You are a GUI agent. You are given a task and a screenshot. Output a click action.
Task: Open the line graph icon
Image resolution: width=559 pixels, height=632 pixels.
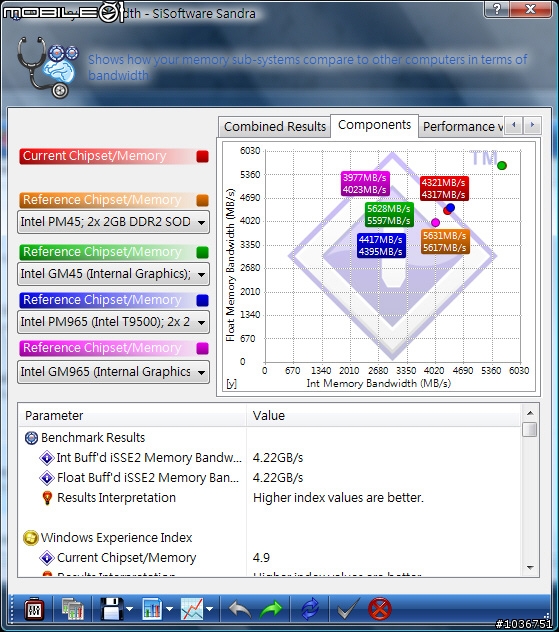(192, 609)
